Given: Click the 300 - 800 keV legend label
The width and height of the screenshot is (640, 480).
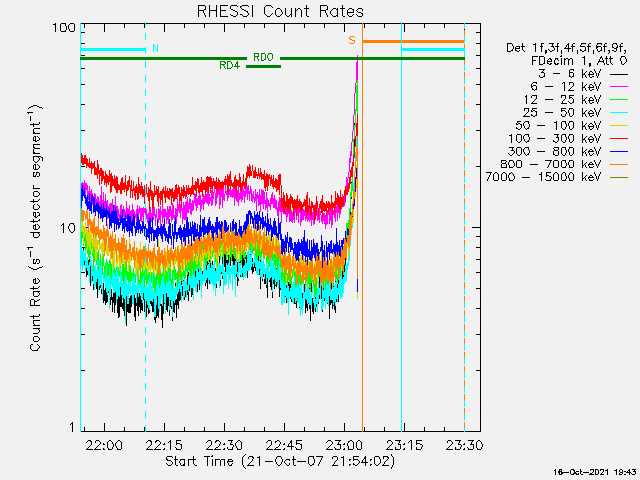Looking at the screenshot, I should pos(555,151).
